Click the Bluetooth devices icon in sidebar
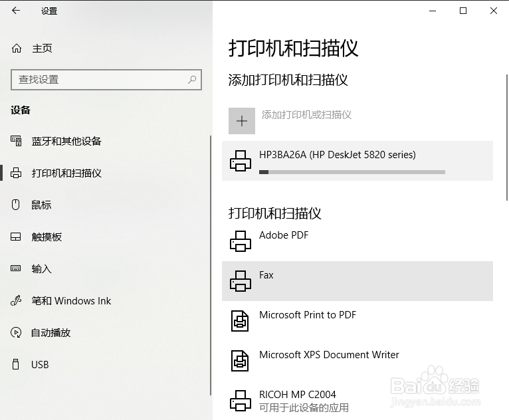 [16, 141]
